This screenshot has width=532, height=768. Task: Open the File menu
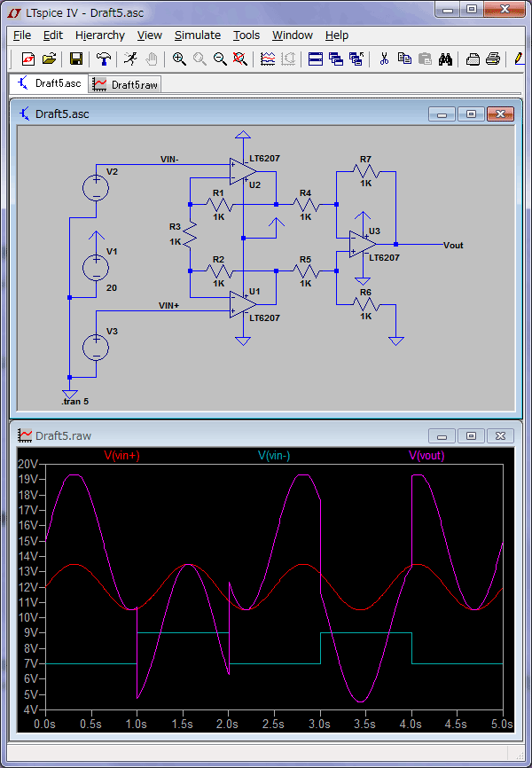click(x=22, y=35)
